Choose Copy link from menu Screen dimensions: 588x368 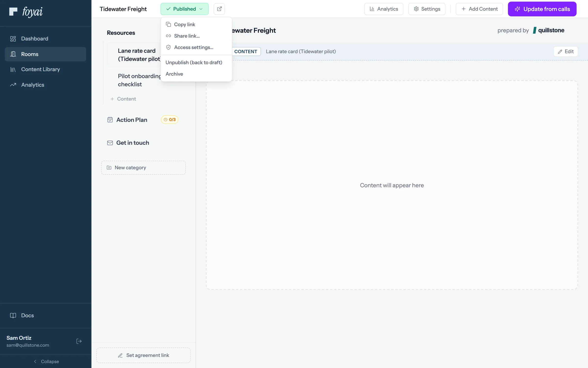(196, 25)
